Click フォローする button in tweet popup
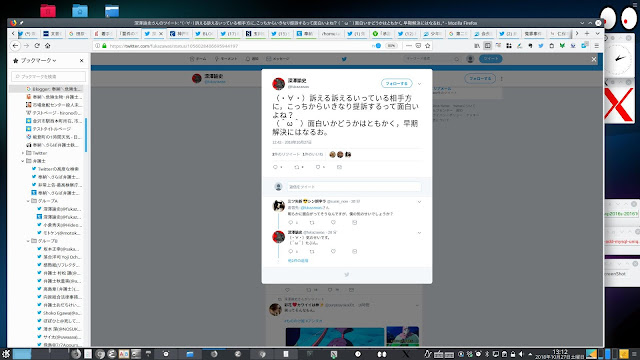 pos(396,83)
